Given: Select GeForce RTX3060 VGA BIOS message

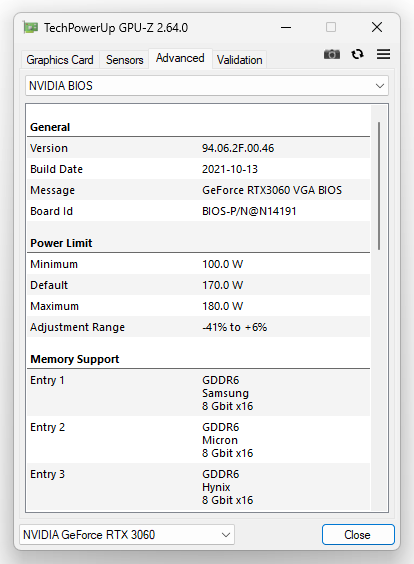Looking at the screenshot, I should pyautogui.click(x=272, y=190).
